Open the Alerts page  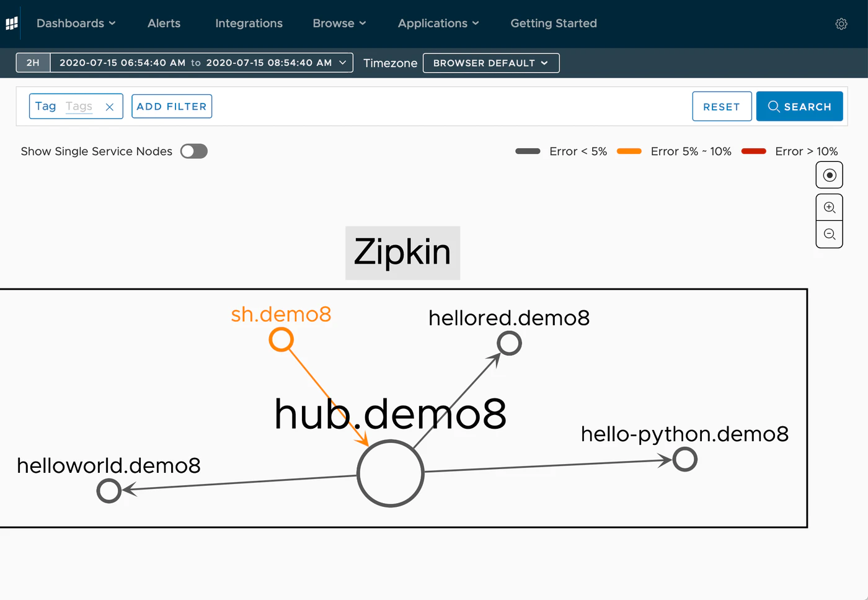164,24
